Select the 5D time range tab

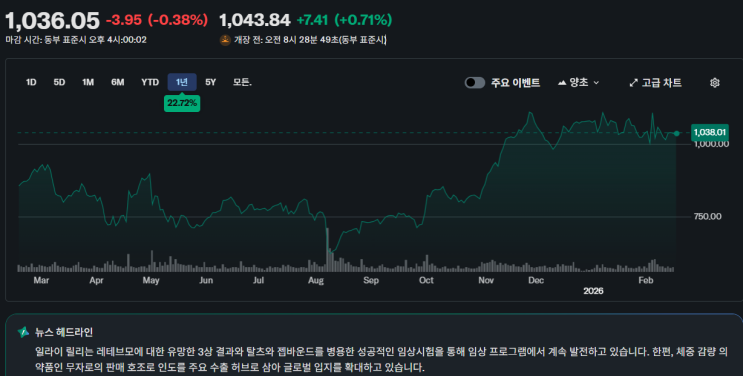59,83
